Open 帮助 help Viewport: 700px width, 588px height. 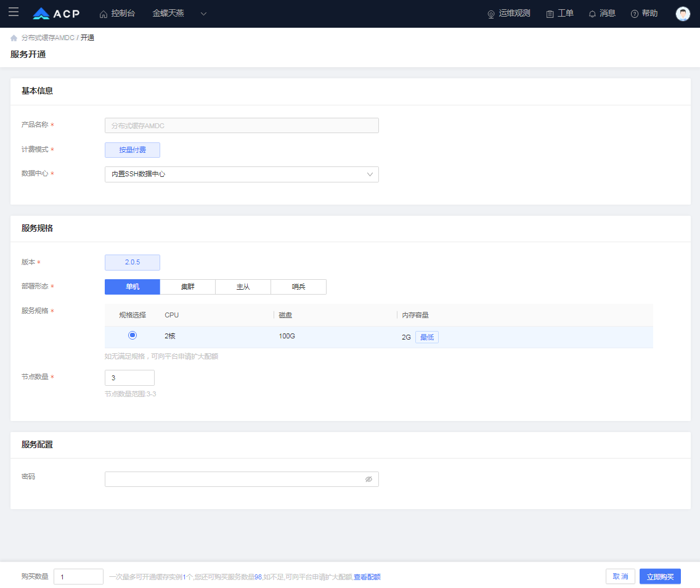click(x=644, y=14)
